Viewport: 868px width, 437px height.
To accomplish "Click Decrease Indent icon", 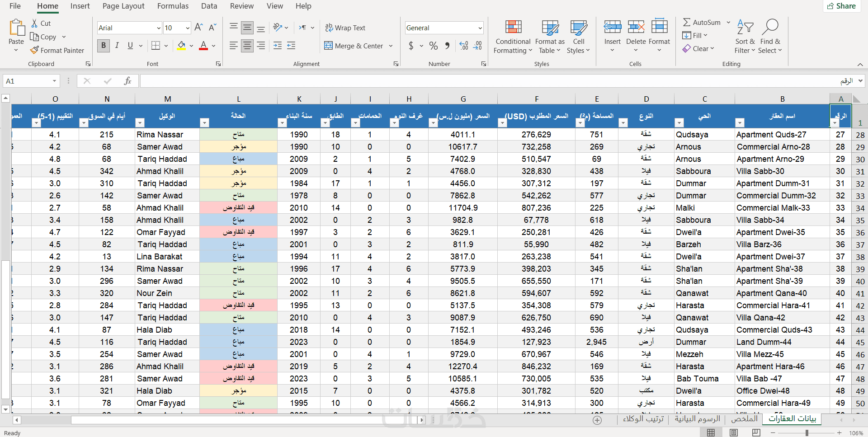I will click(x=278, y=46).
